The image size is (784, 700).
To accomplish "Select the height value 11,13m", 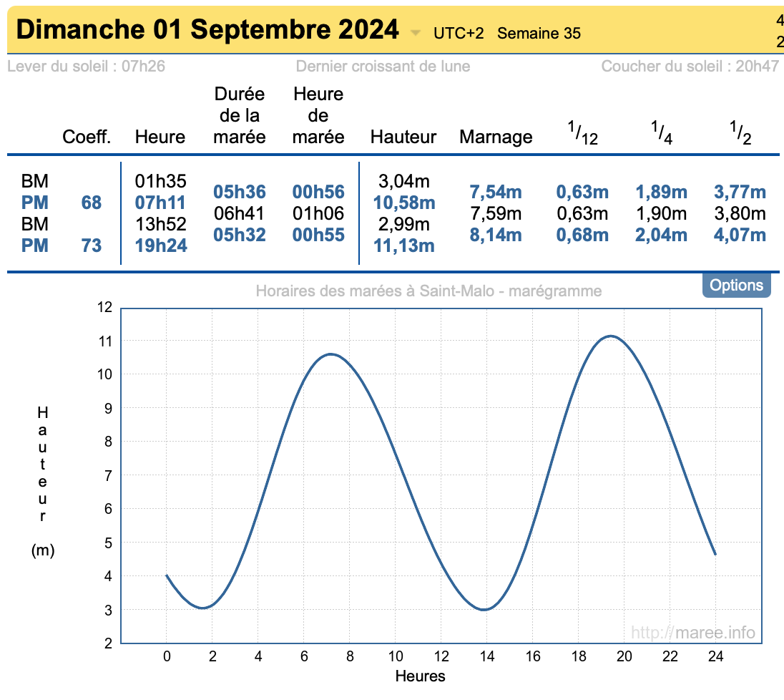I will [403, 246].
